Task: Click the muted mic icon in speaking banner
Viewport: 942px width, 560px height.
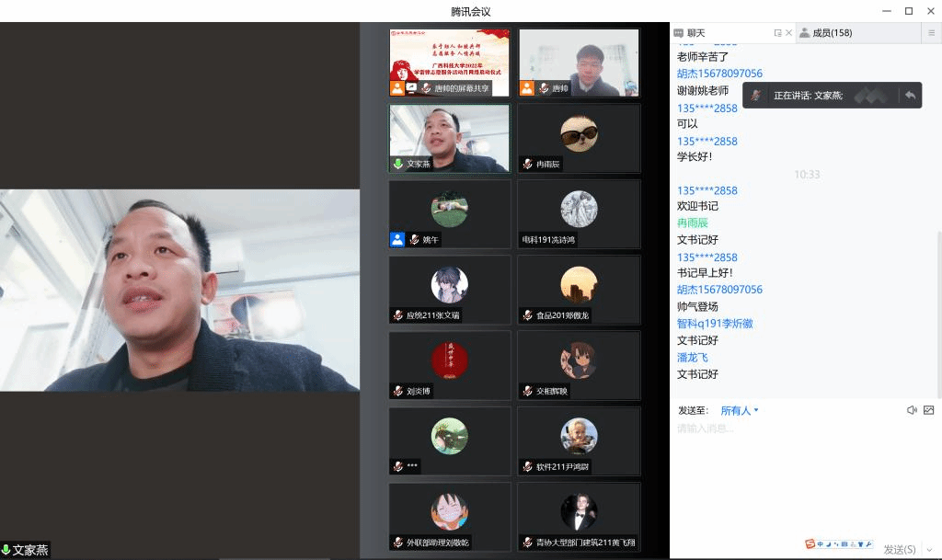Action: point(756,95)
